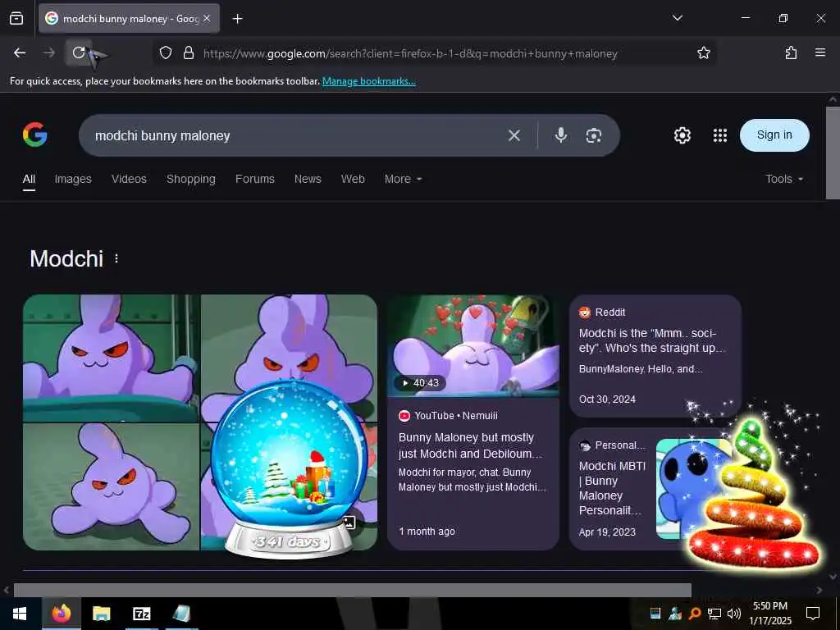Image resolution: width=840 pixels, height=630 pixels.
Task: Select the All results tab
Action: [x=29, y=179]
